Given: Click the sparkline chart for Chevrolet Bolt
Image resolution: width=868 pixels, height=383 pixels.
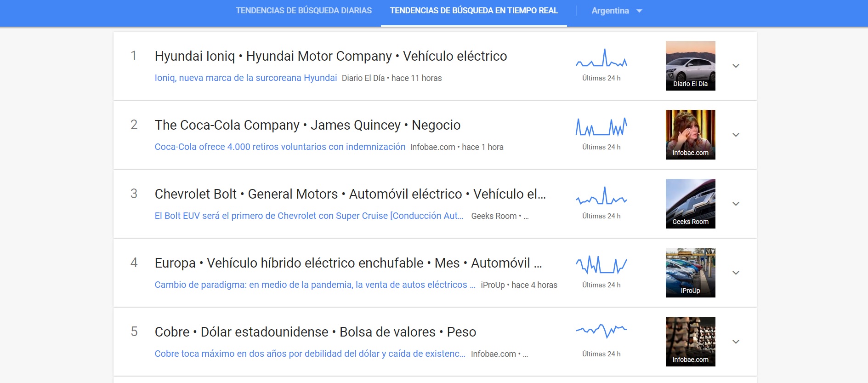Looking at the screenshot, I should click(601, 196).
